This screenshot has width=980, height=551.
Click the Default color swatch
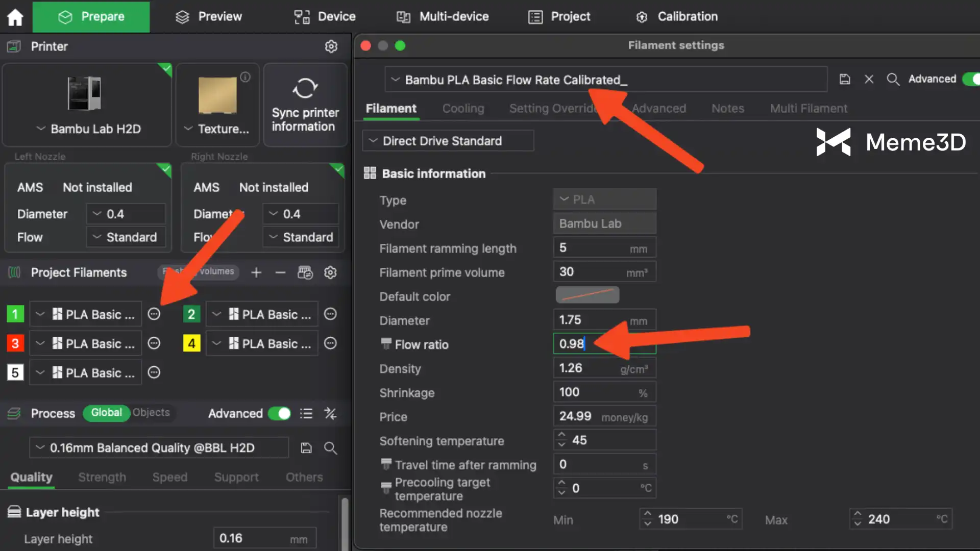pyautogui.click(x=587, y=295)
